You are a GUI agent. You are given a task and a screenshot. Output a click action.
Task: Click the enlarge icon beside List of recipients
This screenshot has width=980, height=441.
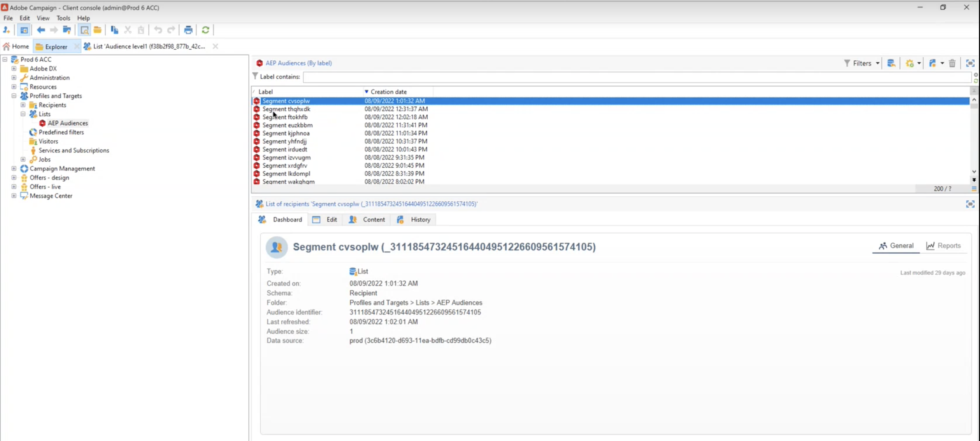970,204
